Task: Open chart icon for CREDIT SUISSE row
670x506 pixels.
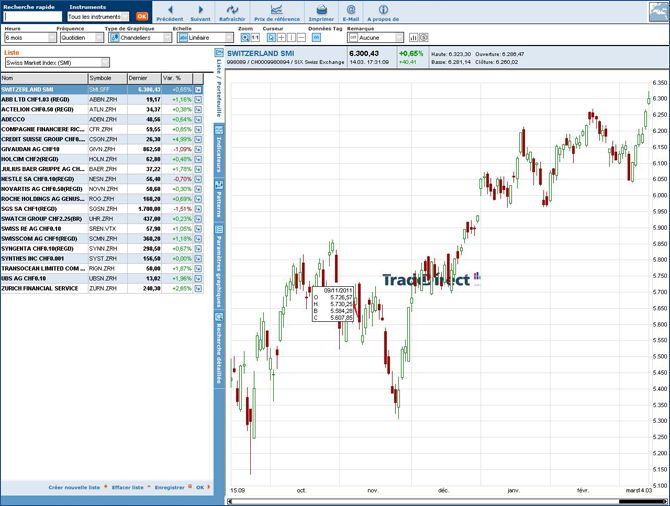Action: tap(198, 139)
